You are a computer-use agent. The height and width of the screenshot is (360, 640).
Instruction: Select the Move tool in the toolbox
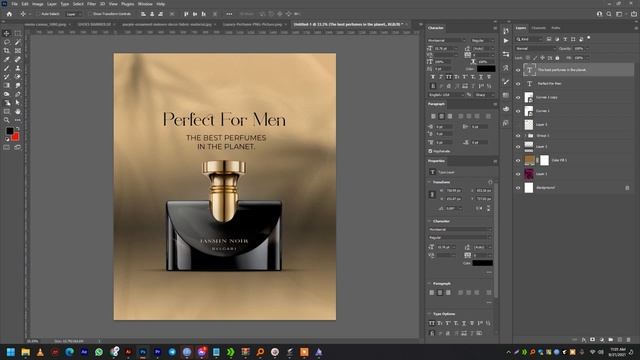click(7, 33)
